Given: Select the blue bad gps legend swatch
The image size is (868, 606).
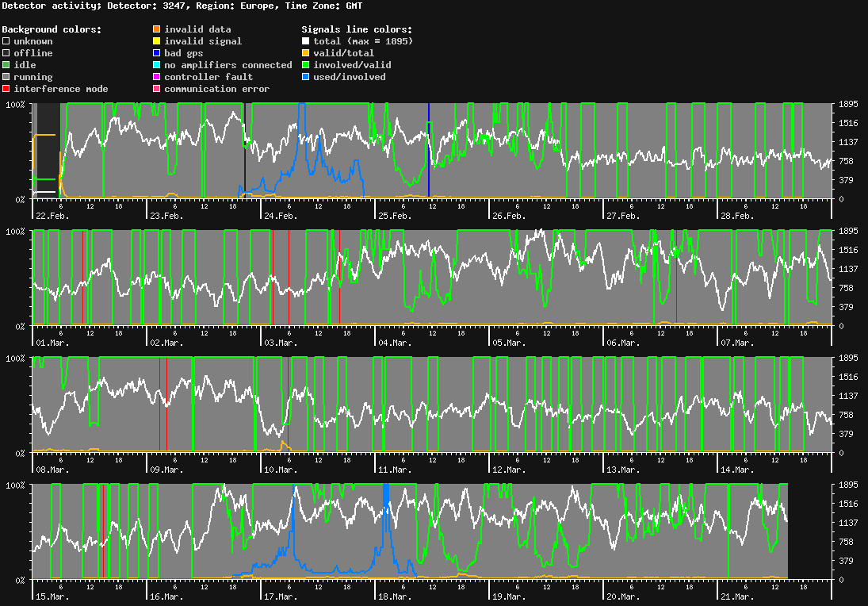Looking at the screenshot, I should point(157,53).
